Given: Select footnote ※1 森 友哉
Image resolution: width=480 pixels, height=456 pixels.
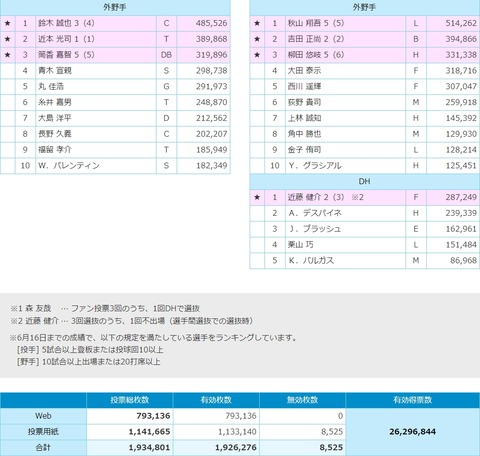Looking at the screenshot, I should (x=105, y=309).
